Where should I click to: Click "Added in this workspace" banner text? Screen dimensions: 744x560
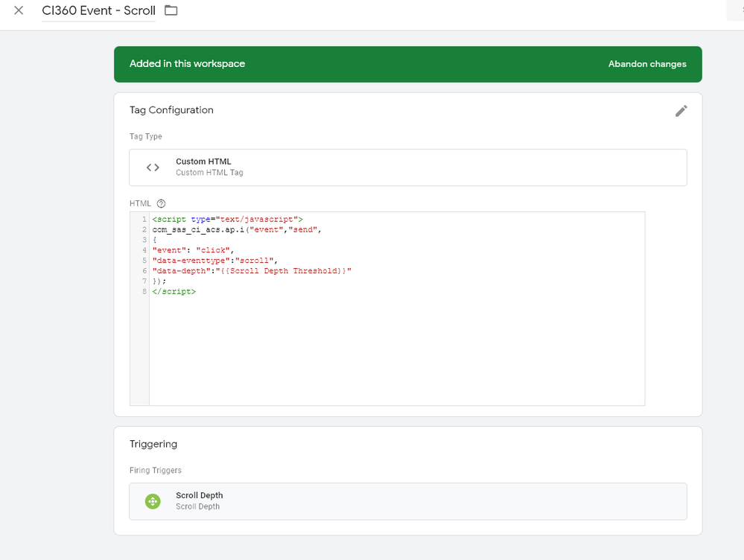(x=187, y=64)
